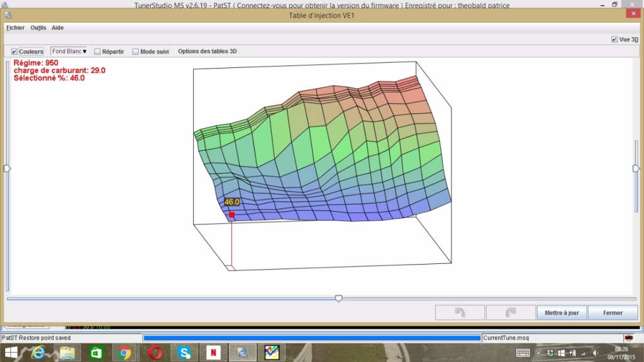
Task: Enable the Mode suivi checkbox
Action: coord(136,52)
